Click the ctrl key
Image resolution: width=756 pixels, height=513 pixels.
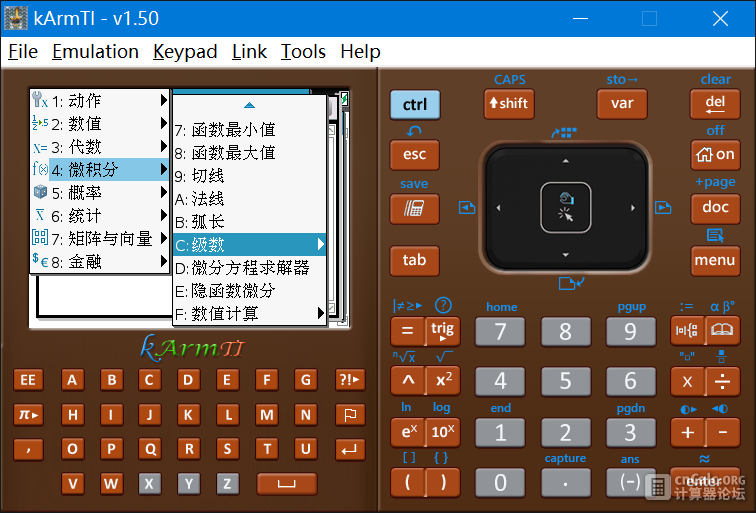pos(415,104)
